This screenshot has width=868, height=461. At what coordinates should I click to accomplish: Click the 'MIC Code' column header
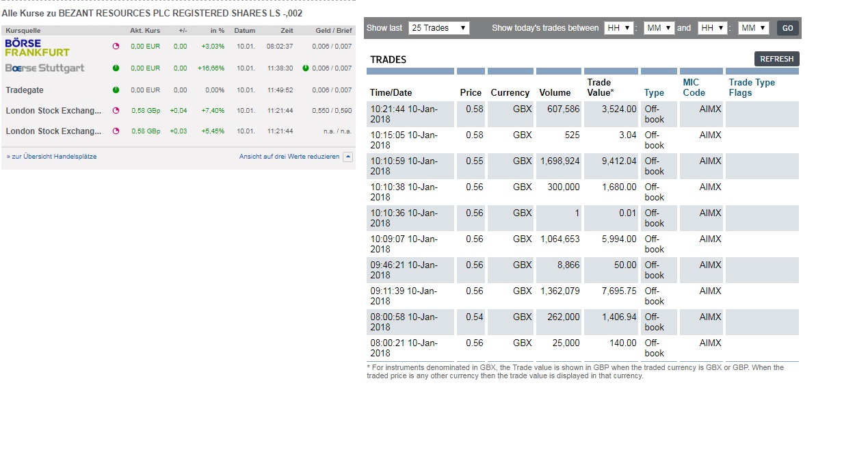pos(694,88)
